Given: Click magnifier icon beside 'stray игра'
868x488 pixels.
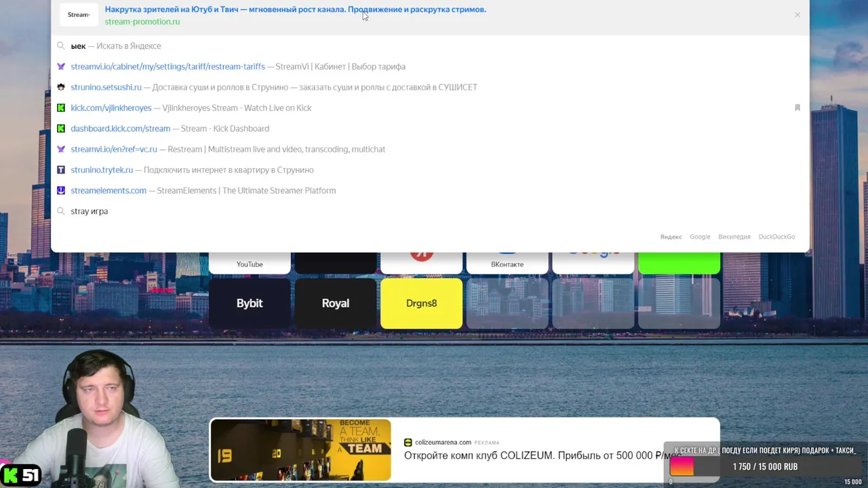Looking at the screenshot, I should [x=61, y=211].
